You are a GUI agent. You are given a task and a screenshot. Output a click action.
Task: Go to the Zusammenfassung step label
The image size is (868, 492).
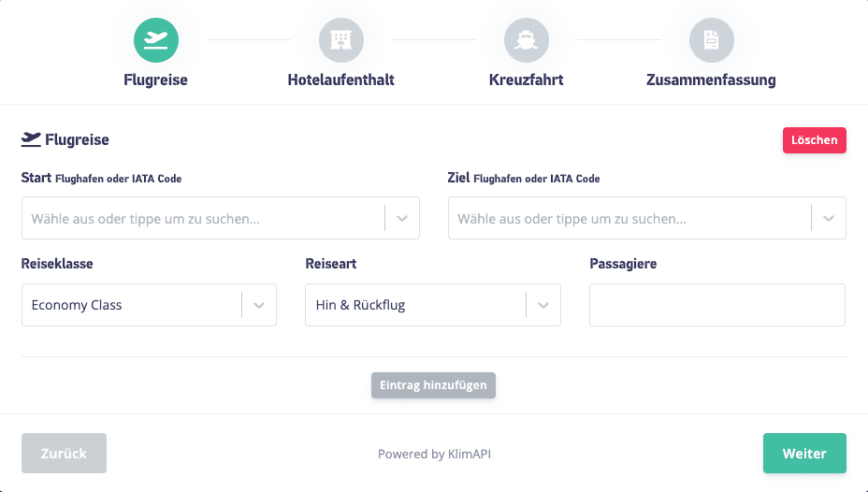coord(711,80)
